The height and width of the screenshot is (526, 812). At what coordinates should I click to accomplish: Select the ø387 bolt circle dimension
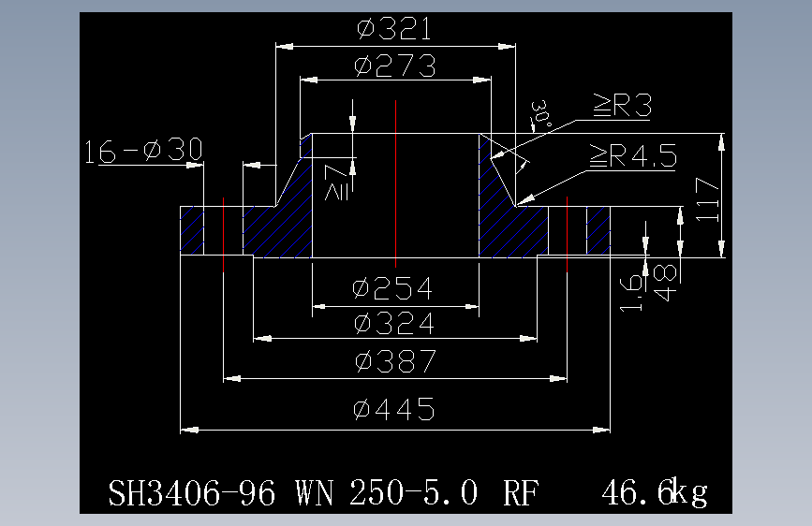396,361
